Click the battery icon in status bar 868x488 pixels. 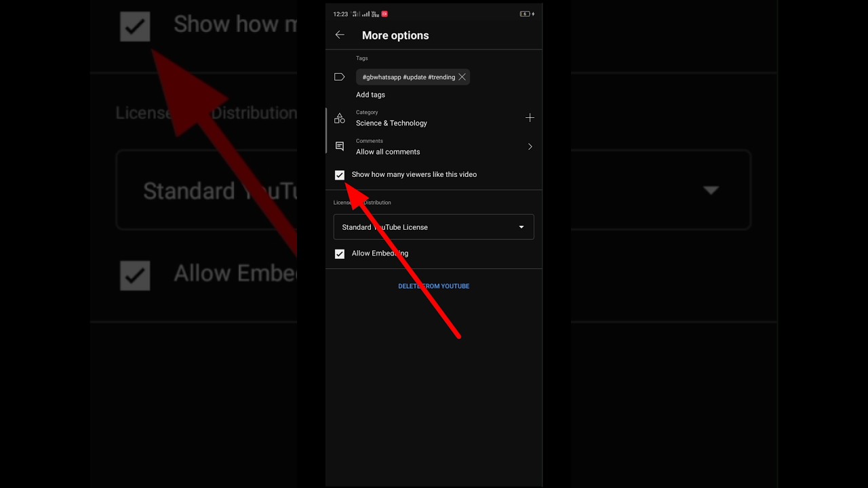click(x=525, y=14)
